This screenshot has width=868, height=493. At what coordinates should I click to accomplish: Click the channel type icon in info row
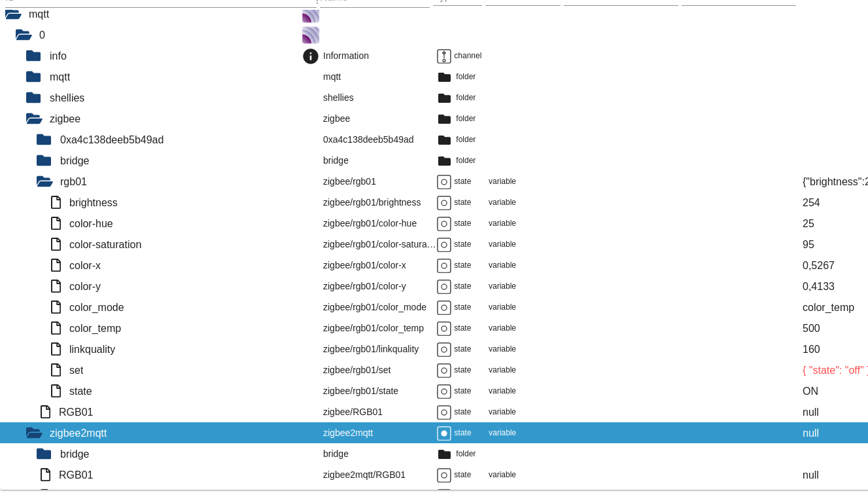coord(444,56)
